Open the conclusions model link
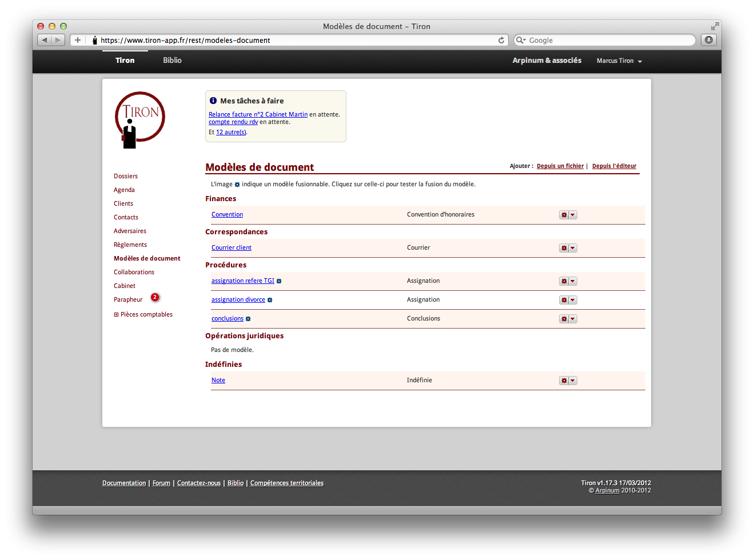 tap(228, 319)
